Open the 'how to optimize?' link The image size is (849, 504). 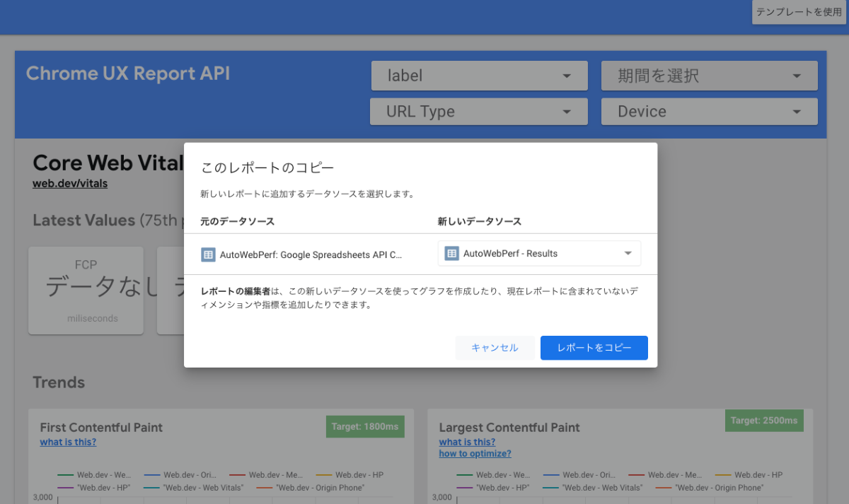475,453
